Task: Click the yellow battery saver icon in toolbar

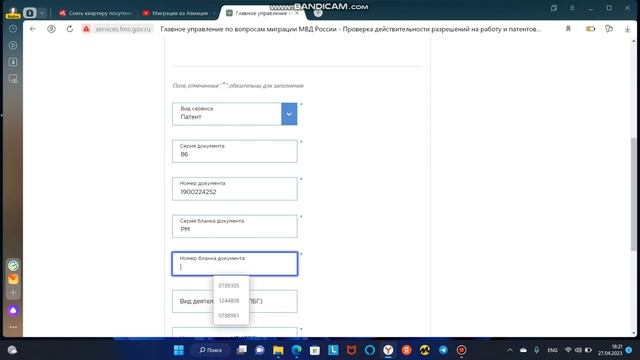Action: (x=590, y=29)
